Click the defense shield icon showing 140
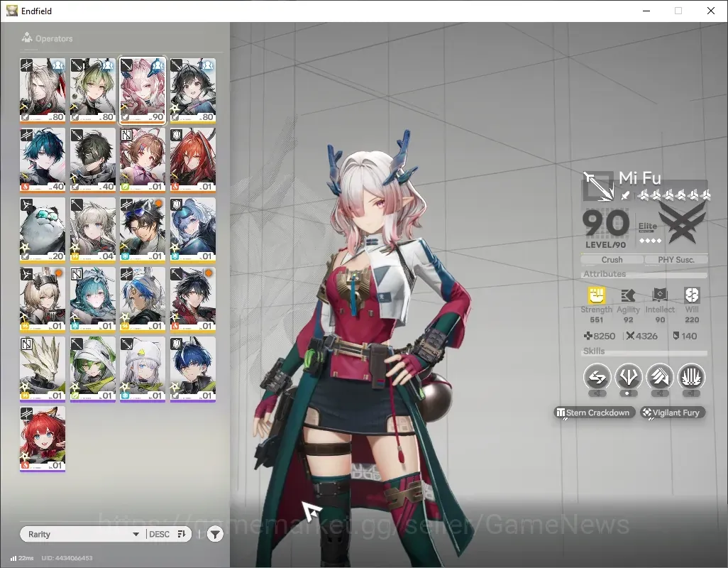 676,336
